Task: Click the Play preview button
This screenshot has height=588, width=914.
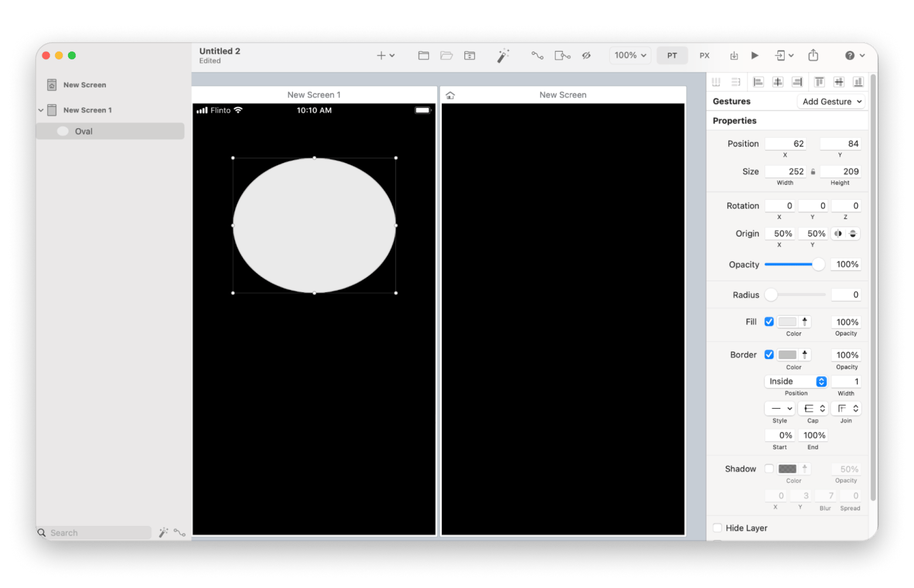Action: tap(755, 56)
